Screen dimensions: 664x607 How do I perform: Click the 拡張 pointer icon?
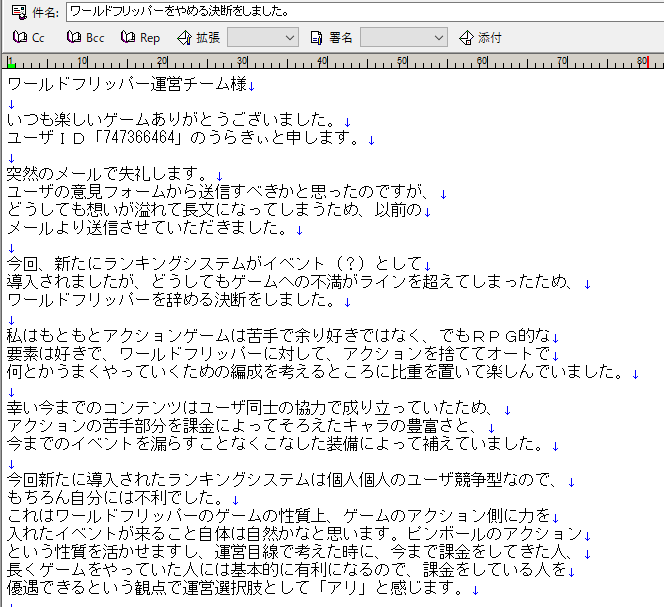pyautogui.click(x=184, y=38)
